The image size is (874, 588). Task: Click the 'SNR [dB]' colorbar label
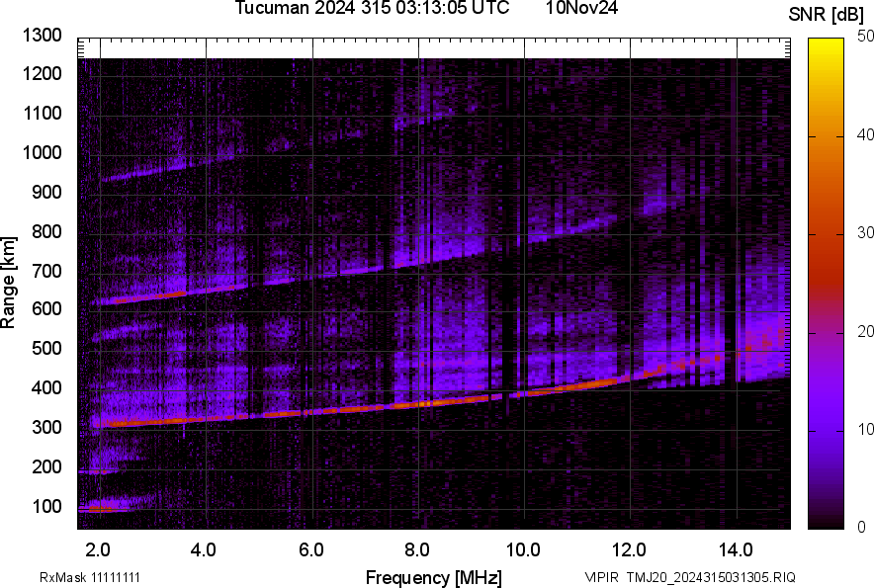point(827,15)
